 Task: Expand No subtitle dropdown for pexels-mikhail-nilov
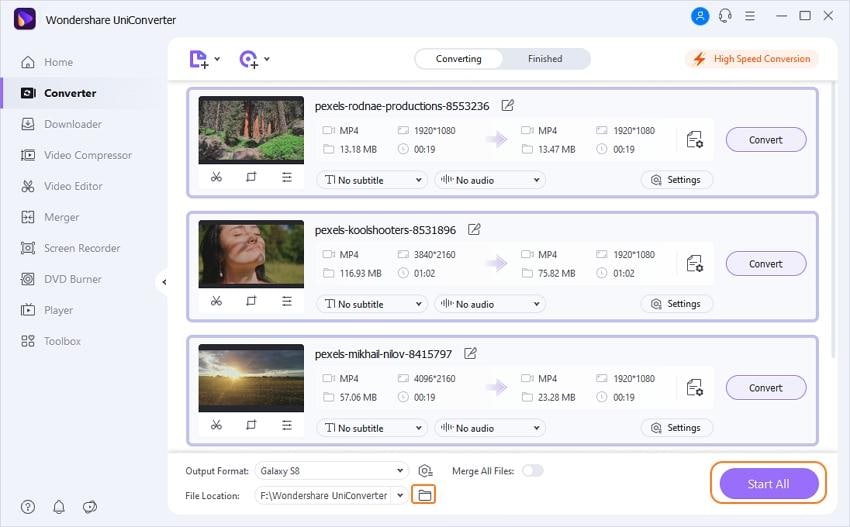[372, 428]
